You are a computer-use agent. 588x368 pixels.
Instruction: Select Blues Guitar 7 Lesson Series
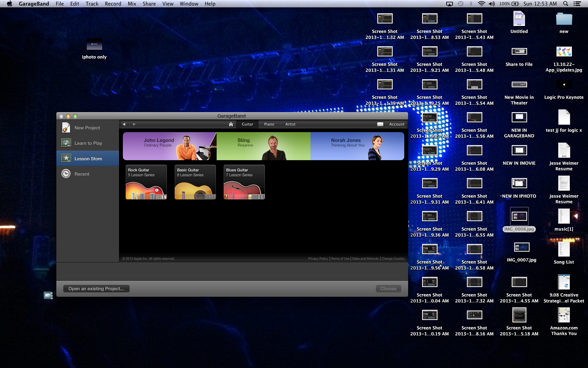coord(244,182)
